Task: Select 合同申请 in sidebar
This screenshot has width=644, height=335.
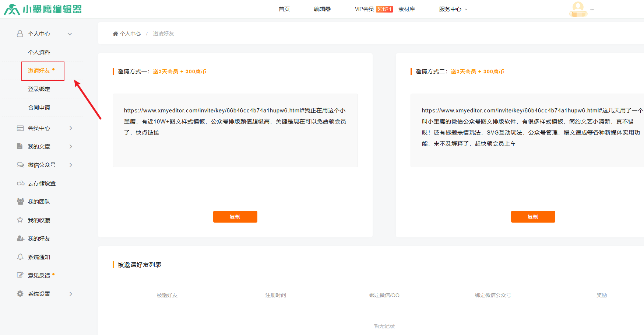Action: pyautogui.click(x=39, y=108)
